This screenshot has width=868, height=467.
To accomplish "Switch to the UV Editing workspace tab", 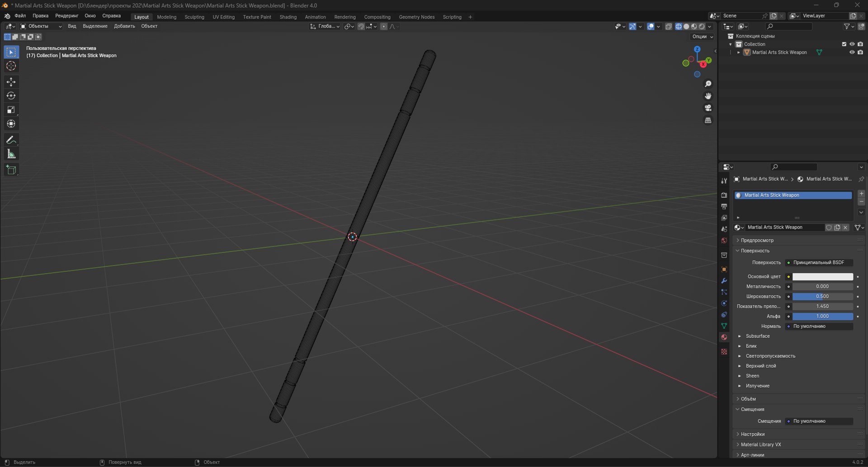I will pos(223,17).
